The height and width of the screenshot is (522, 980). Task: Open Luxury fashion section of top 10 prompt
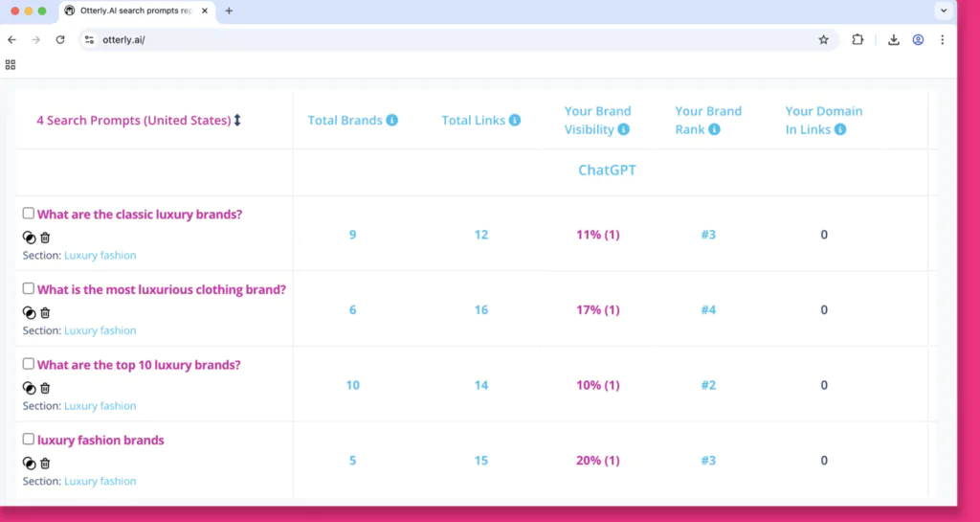[100, 406]
